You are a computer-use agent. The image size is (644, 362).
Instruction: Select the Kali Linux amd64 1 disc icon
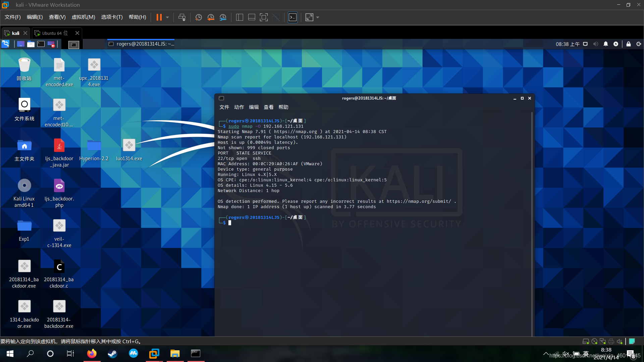click(x=24, y=193)
